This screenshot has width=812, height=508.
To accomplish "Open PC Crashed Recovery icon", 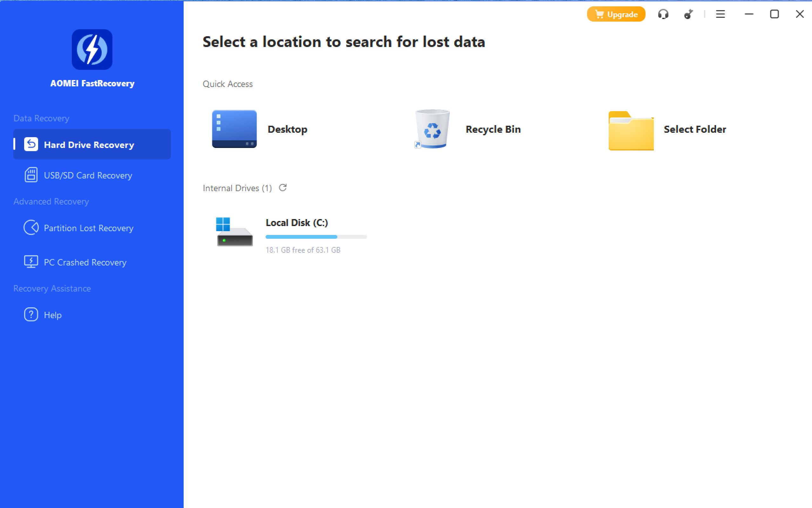I will coord(31,262).
